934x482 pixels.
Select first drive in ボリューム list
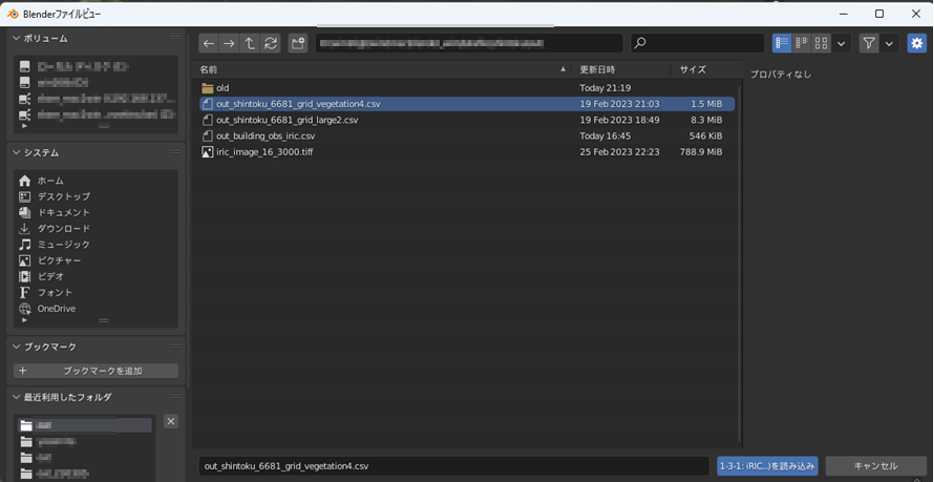pos(95,66)
